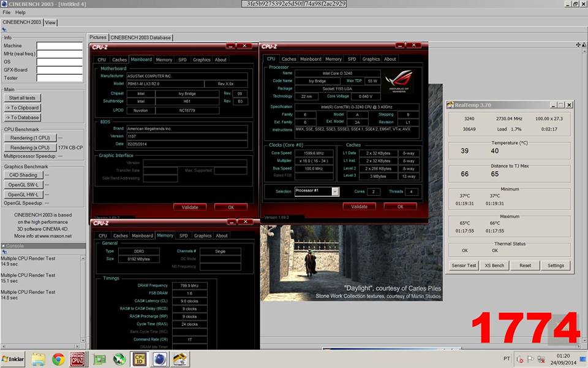Run the OpenGL SW-L benchmark

[23, 185]
